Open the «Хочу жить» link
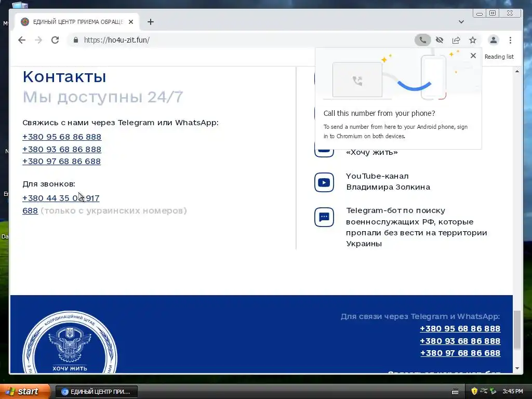 [371, 152]
